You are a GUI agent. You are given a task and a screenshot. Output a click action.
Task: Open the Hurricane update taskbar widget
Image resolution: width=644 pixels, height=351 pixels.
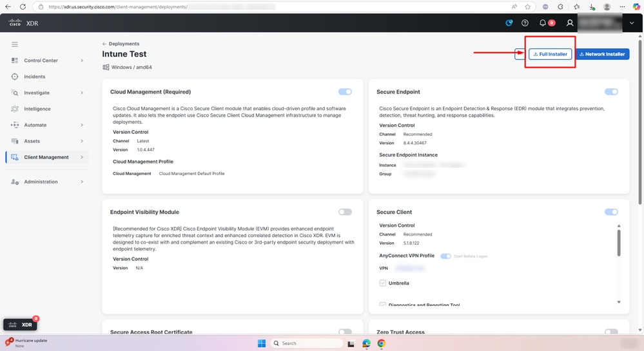click(x=26, y=343)
